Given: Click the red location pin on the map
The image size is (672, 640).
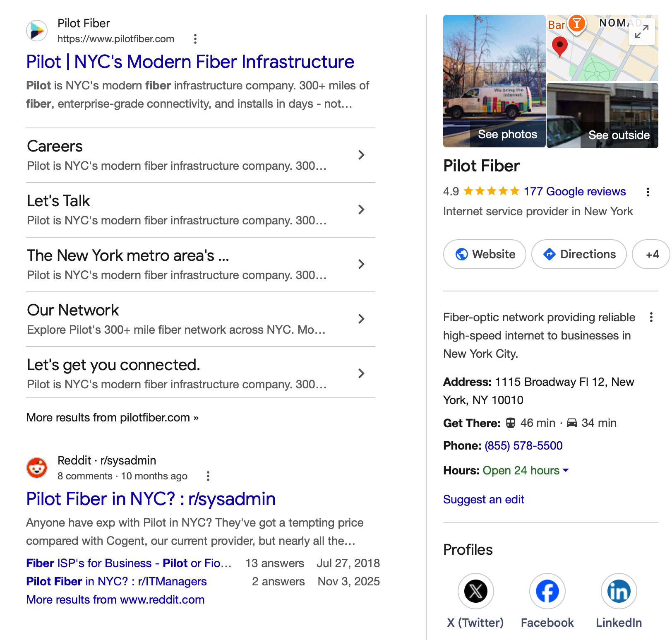Looking at the screenshot, I should (559, 46).
